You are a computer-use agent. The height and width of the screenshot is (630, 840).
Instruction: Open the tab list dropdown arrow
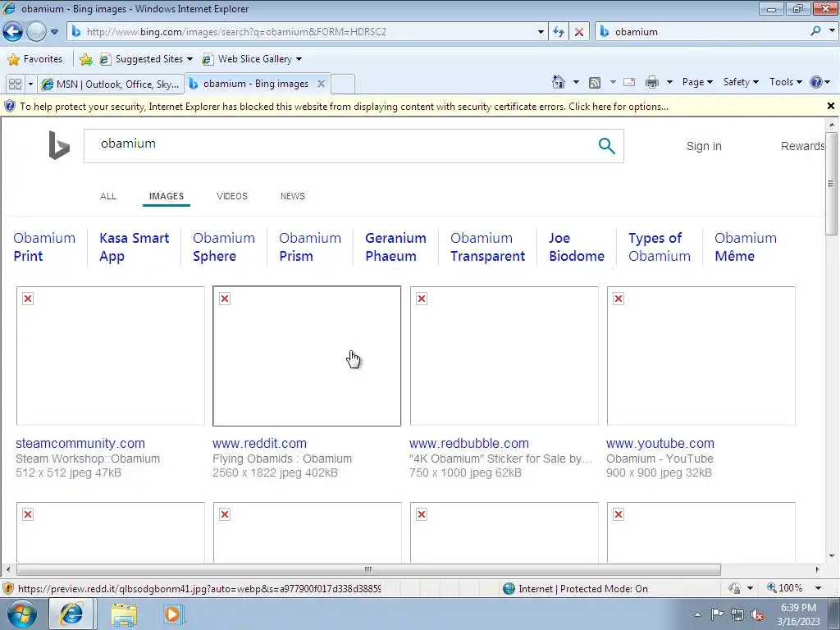pos(30,84)
